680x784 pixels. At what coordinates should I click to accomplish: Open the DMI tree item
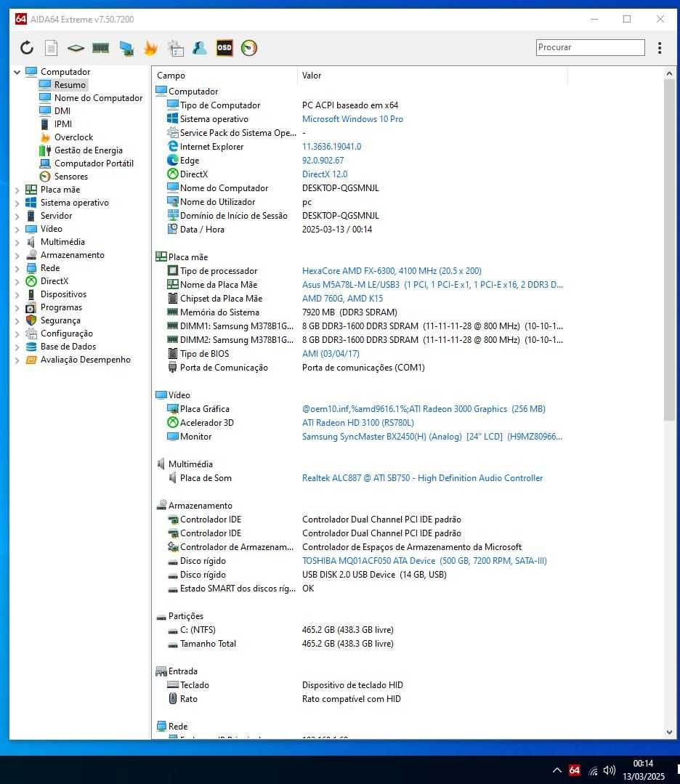tap(62, 111)
